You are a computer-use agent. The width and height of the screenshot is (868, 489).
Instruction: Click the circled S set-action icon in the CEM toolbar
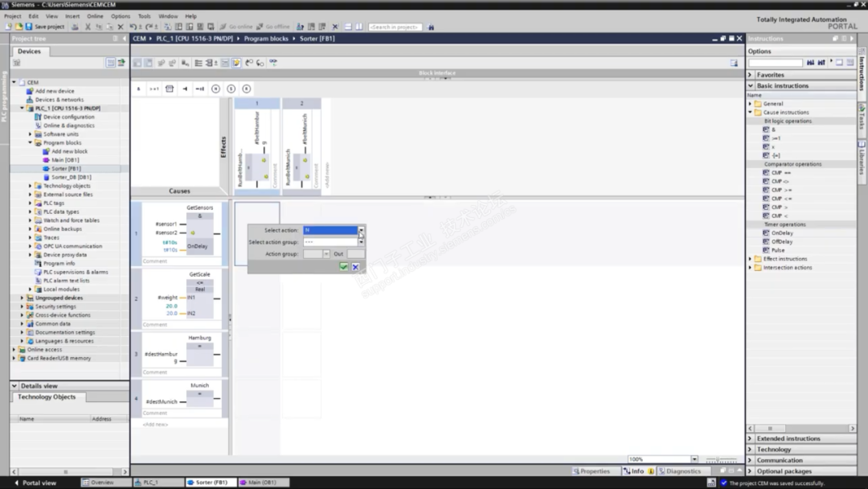[x=231, y=88]
